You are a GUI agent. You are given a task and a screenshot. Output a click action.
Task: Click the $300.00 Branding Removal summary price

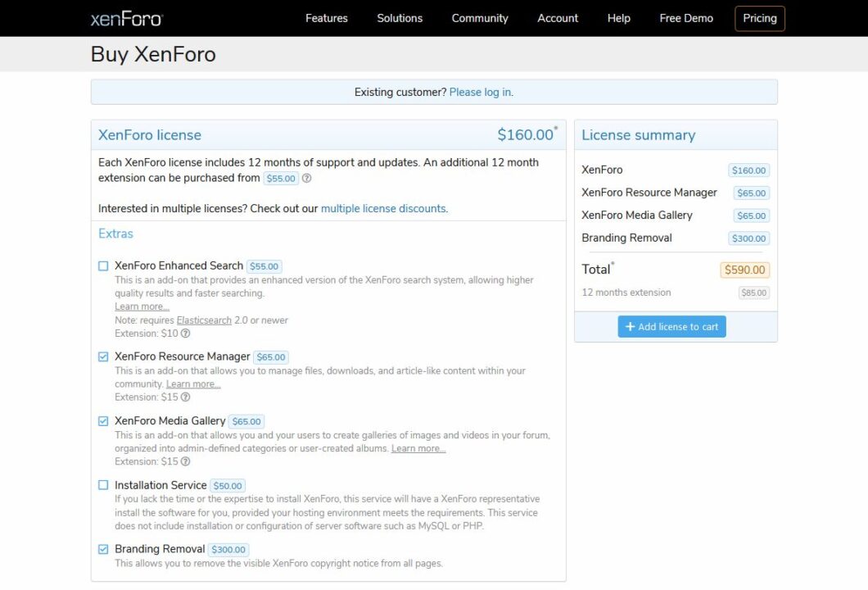coord(749,238)
